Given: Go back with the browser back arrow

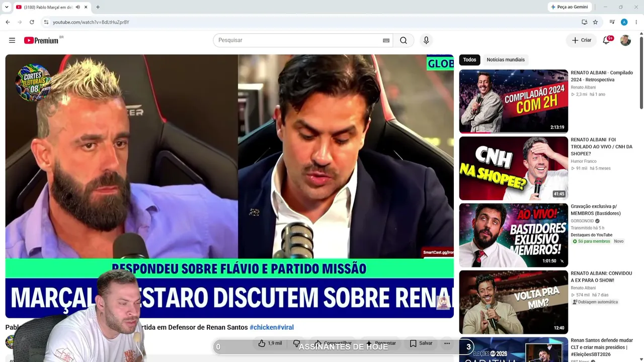Looking at the screenshot, I should pos(8,22).
